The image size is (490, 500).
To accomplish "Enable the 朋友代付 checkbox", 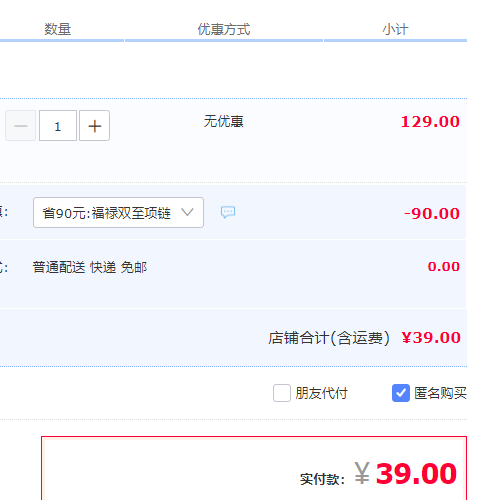I will click(282, 393).
